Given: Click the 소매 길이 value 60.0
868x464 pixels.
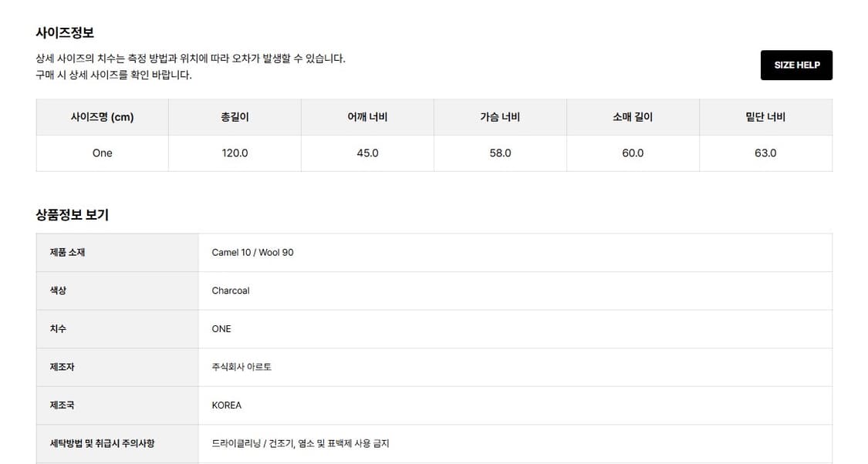Looking at the screenshot, I should tap(633, 153).
